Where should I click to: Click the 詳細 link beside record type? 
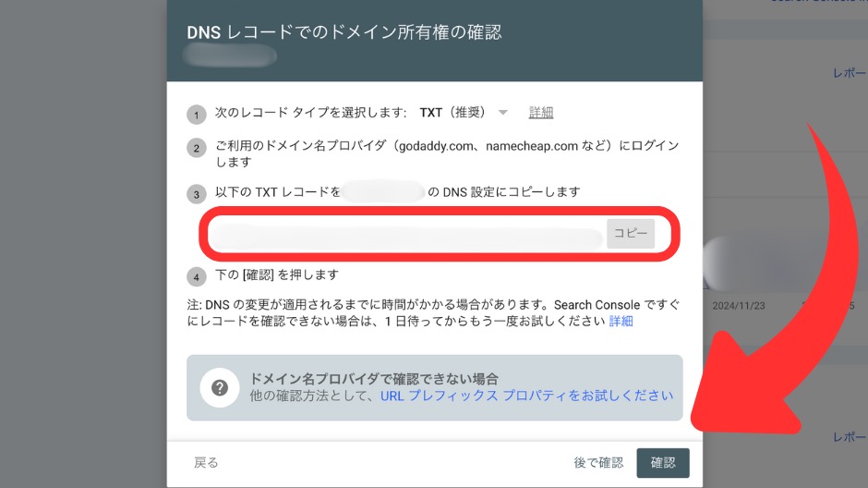(x=541, y=113)
